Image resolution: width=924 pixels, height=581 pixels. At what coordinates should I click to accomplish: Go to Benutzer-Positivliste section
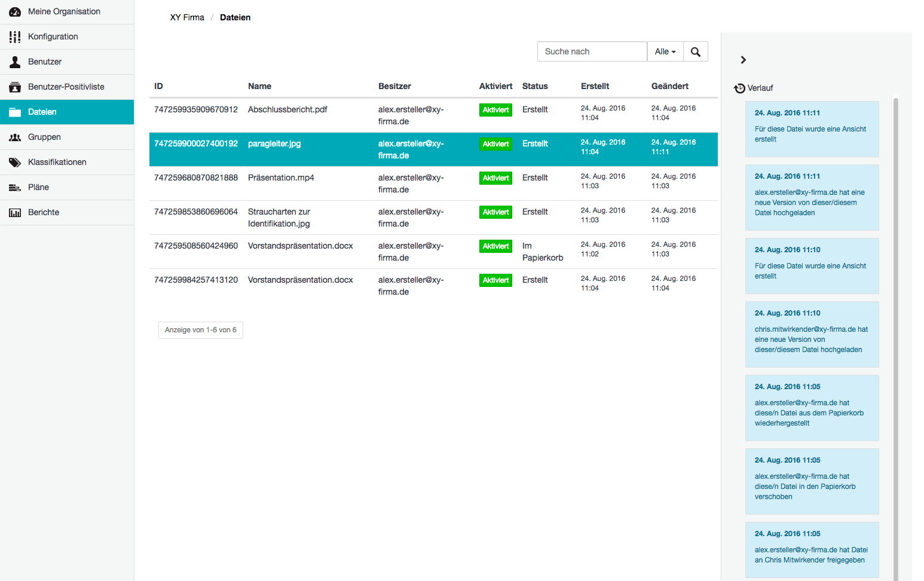pyautogui.click(x=67, y=87)
